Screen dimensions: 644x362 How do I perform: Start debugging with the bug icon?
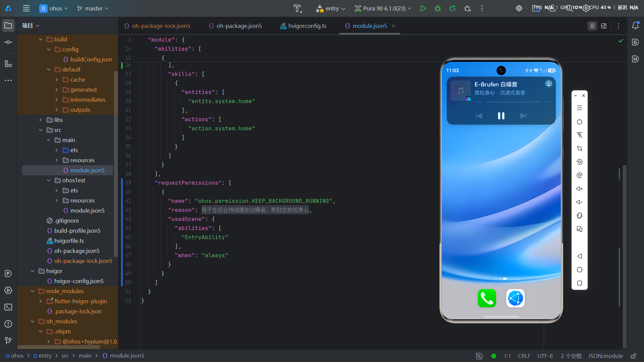[438, 8]
